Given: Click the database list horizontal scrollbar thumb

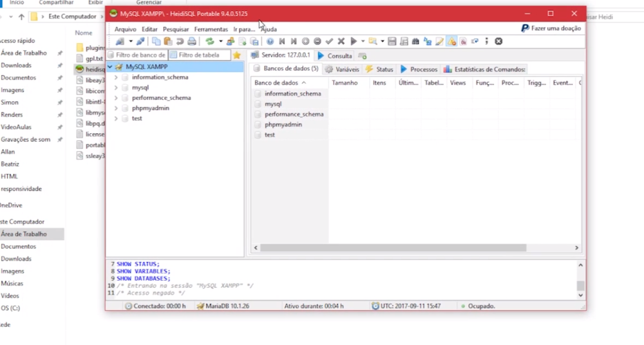Looking at the screenshot, I should point(393,248).
